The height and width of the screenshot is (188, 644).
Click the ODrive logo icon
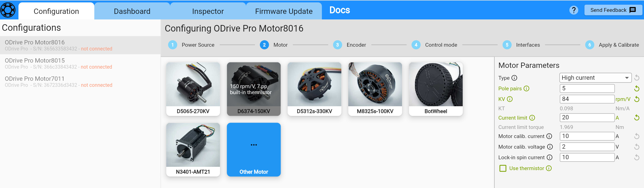point(8,10)
